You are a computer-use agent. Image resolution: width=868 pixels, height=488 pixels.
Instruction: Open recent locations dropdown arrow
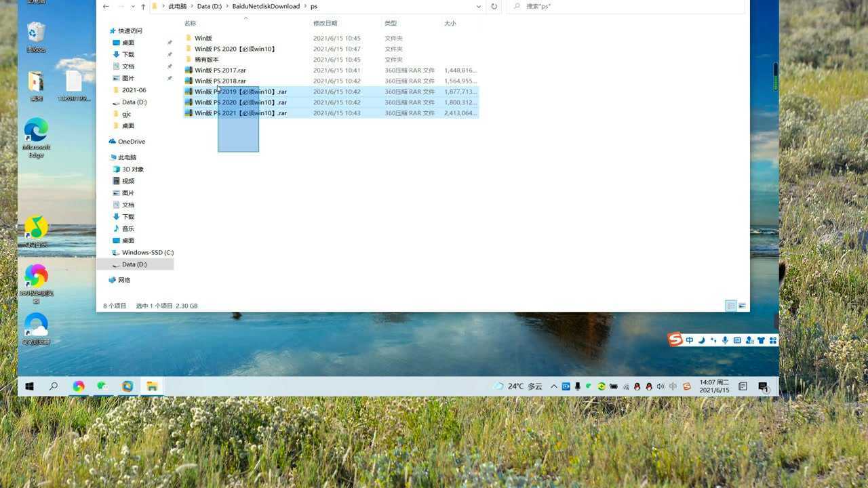pyautogui.click(x=132, y=7)
